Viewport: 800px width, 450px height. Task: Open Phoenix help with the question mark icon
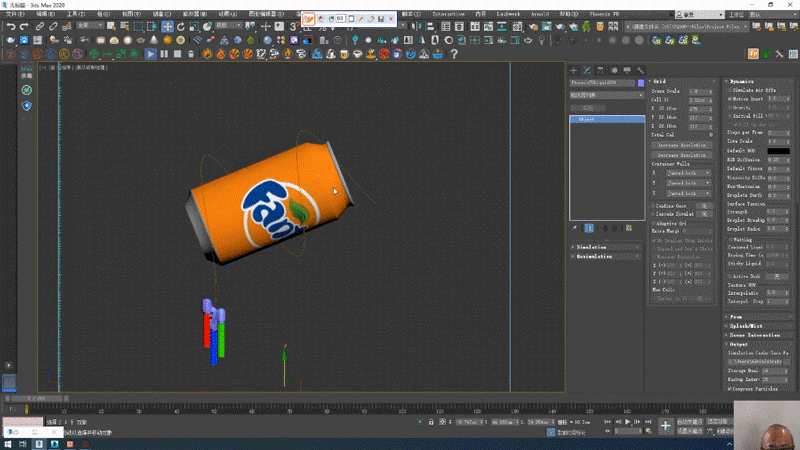pyautogui.click(x=454, y=54)
